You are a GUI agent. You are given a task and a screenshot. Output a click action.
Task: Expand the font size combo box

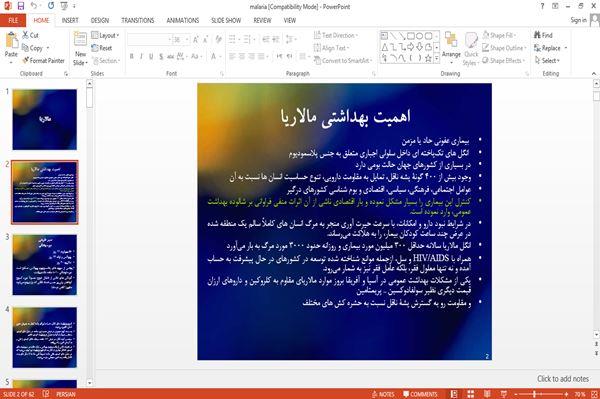click(x=187, y=39)
